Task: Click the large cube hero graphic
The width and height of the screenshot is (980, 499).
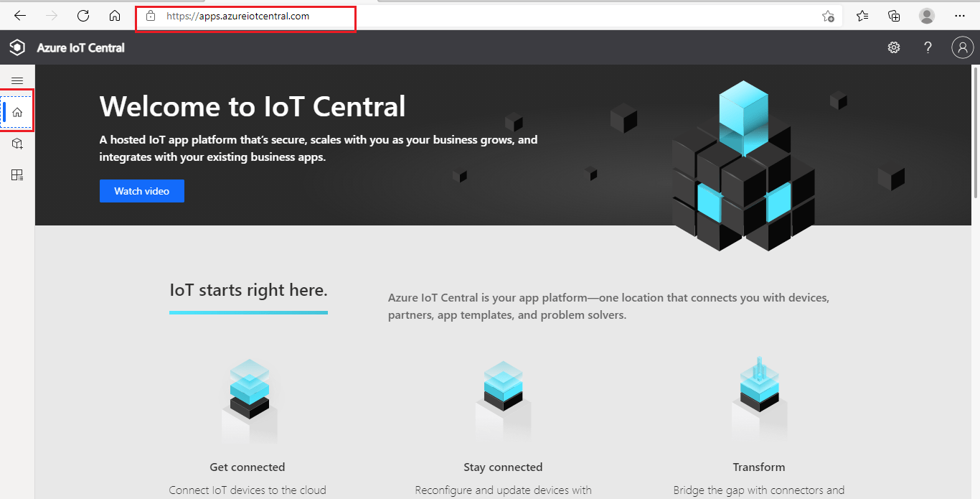Action: [743, 165]
